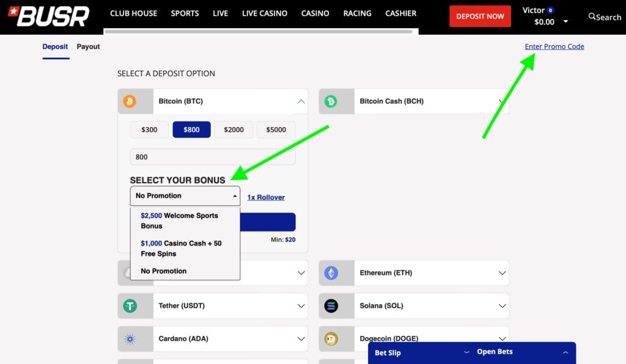Screen dimensions: 626x364
Task: Expand the Open Bets panel chevron
Action: [x=565, y=352]
